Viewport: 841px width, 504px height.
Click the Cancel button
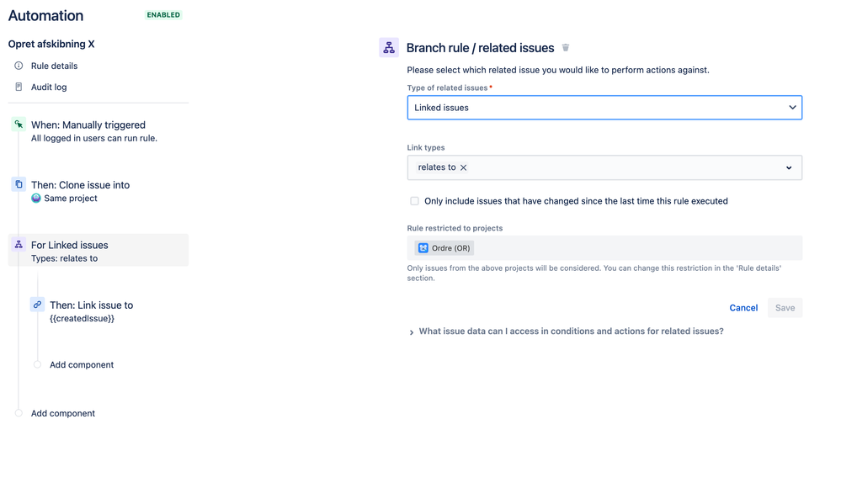[x=743, y=308]
